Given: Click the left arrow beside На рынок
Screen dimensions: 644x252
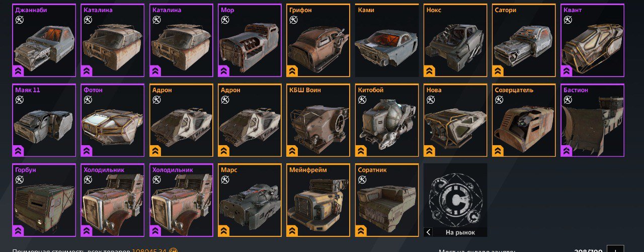Looking at the screenshot, I should 428,232.
